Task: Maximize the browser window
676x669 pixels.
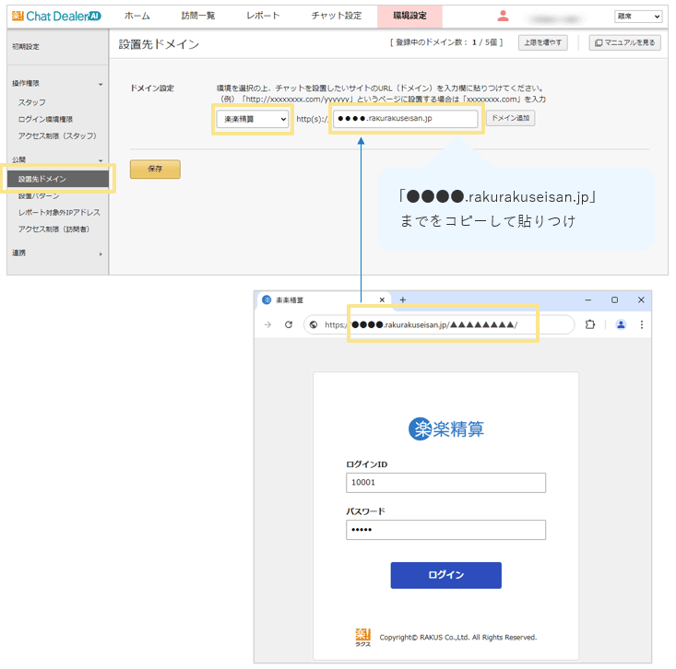Action: [614, 300]
